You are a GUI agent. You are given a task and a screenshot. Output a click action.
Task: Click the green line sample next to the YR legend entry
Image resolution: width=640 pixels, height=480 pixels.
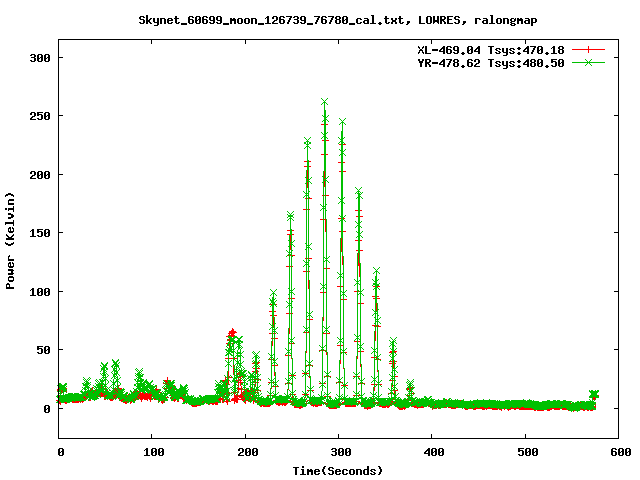588,62
